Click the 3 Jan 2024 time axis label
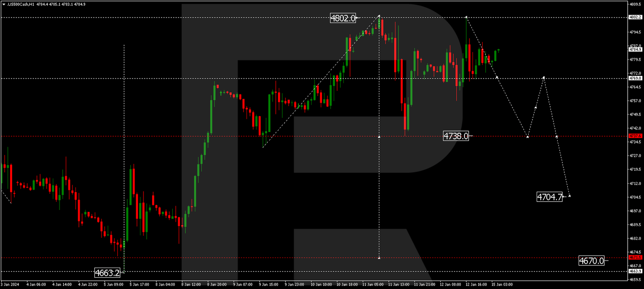Image resolution: width=644 pixels, height=289 pixels. point(9,284)
